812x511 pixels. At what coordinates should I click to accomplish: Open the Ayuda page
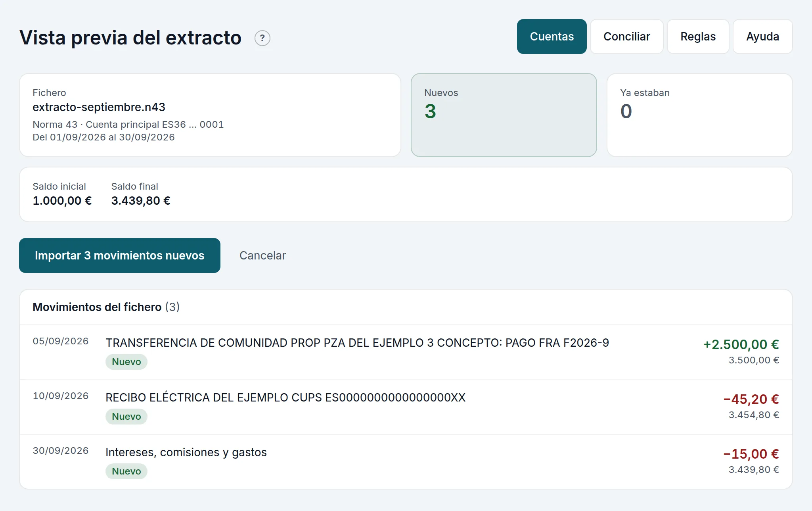pos(762,36)
